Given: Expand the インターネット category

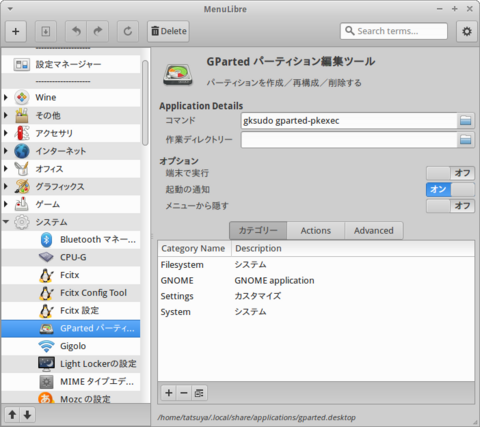Looking at the screenshot, I should click(6, 151).
